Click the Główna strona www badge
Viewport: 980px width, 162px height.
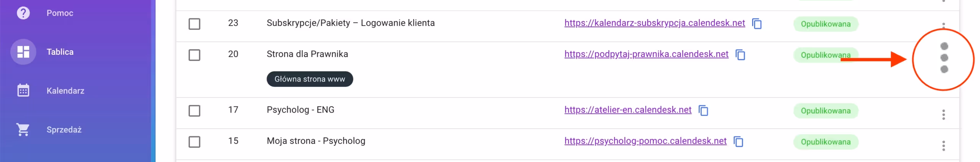click(x=309, y=79)
